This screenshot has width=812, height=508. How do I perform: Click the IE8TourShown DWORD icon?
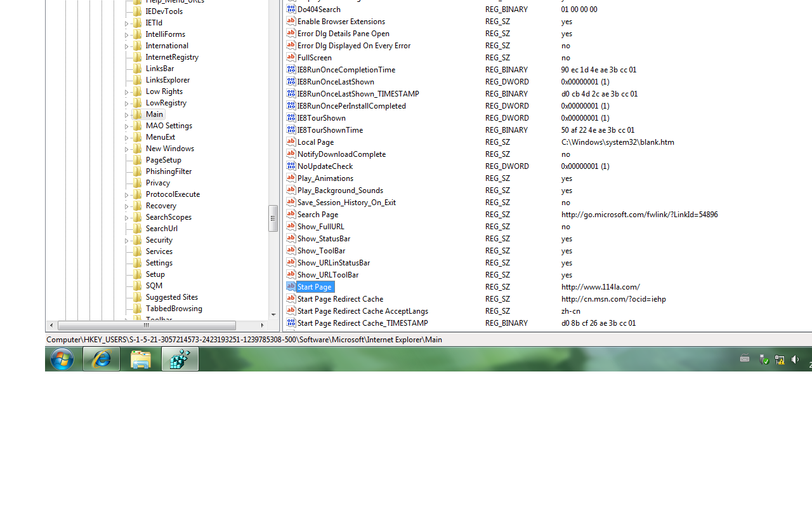[291, 117]
